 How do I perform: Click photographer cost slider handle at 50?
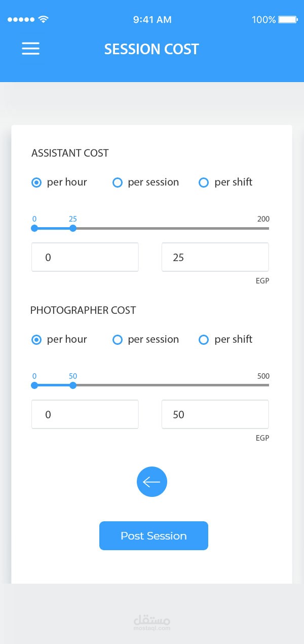pos(73,385)
